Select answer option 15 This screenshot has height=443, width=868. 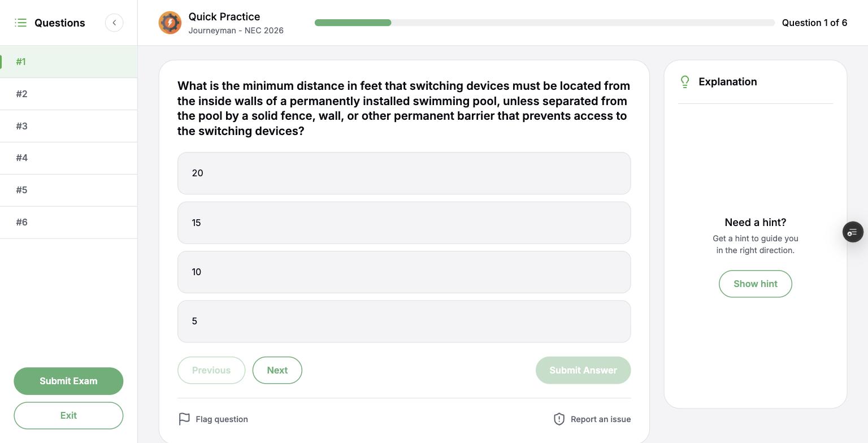[x=404, y=223]
